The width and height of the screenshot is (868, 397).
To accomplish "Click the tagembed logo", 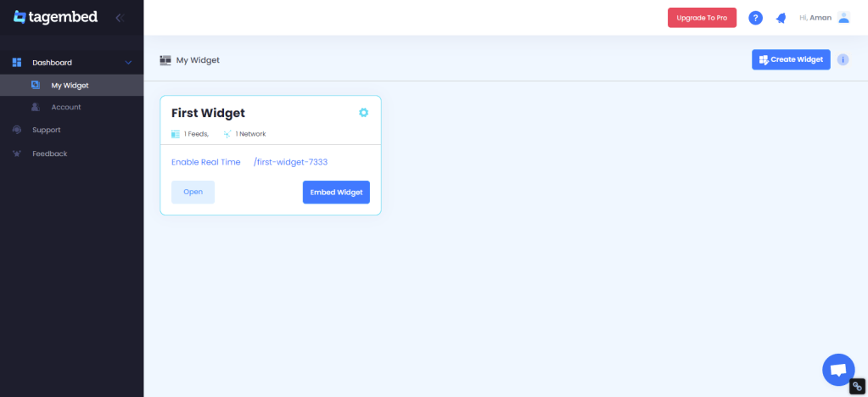I will 56,17.
